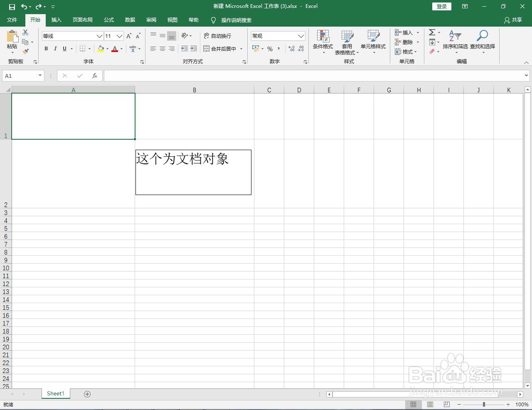Click the percent style icon
The width and height of the screenshot is (532, 410).
point(270,49)
